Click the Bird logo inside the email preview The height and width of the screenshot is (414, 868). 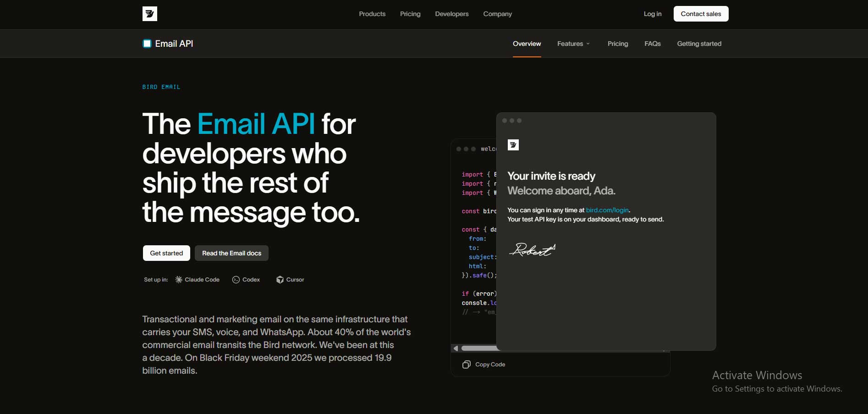tap(513, 145)
